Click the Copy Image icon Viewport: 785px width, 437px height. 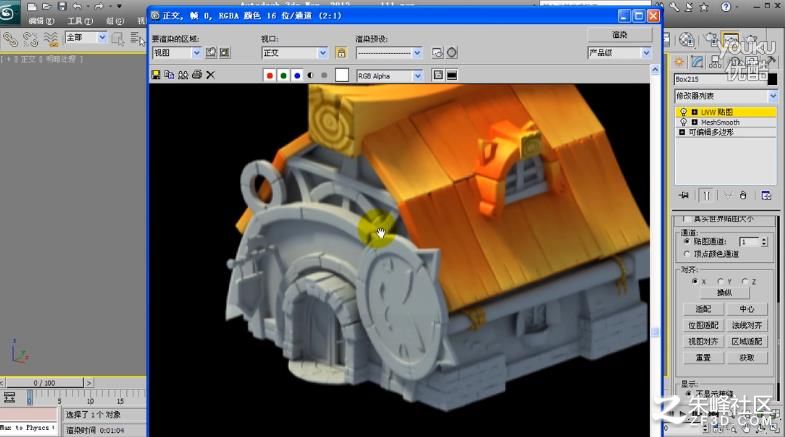pyautogui.click(x=169, y=75)
